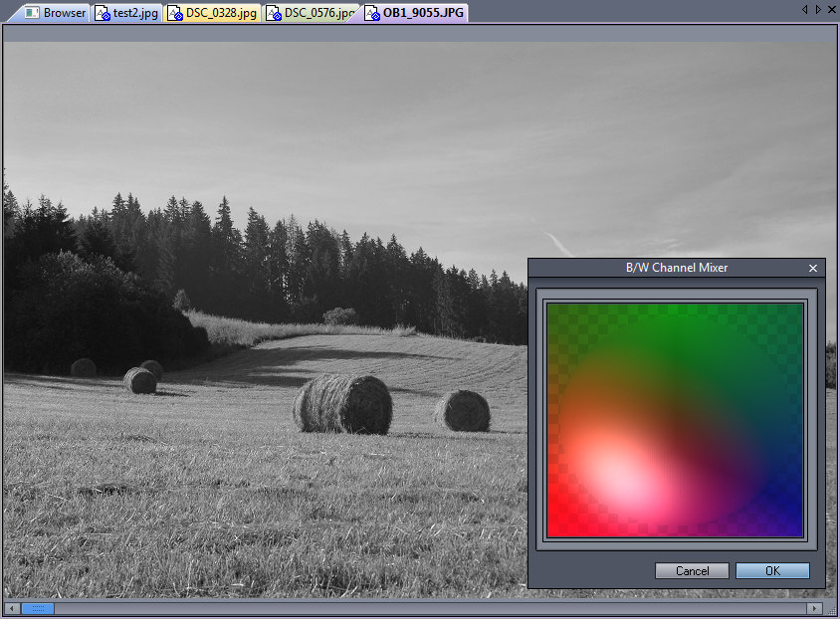This screenshot has width=840, height=619.
Task: Click the large hay bale in the photo
Action: click(342, 404)
